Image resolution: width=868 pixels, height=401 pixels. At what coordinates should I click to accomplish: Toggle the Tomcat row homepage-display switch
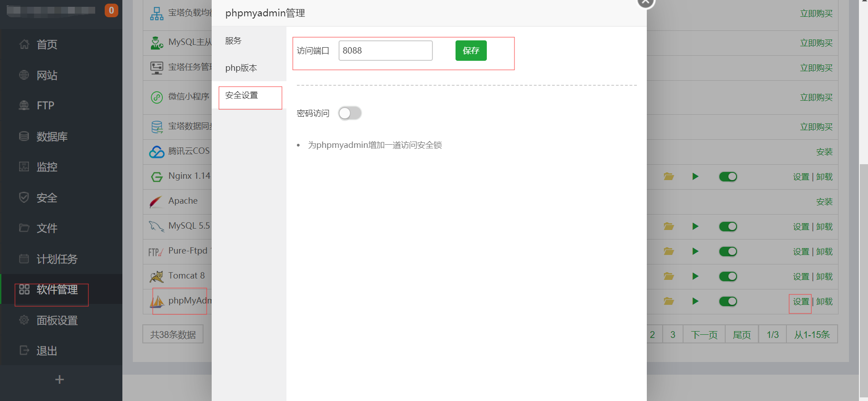[728, 276]
